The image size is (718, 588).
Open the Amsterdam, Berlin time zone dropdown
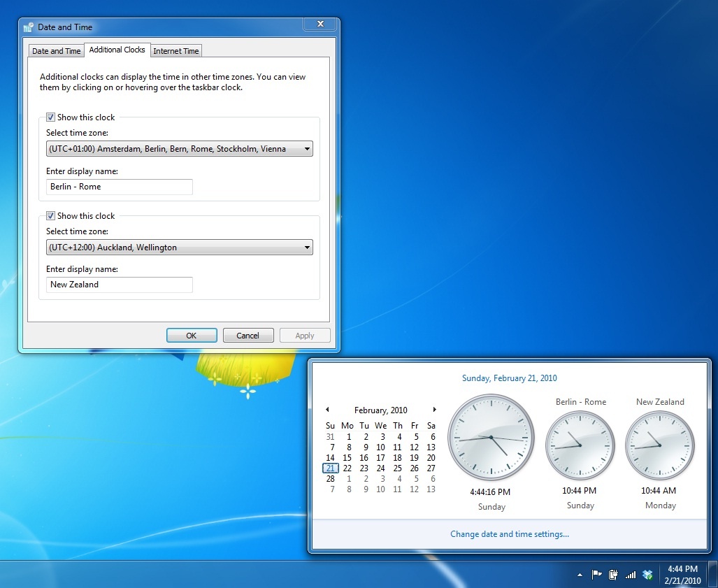tap(180, 149)
